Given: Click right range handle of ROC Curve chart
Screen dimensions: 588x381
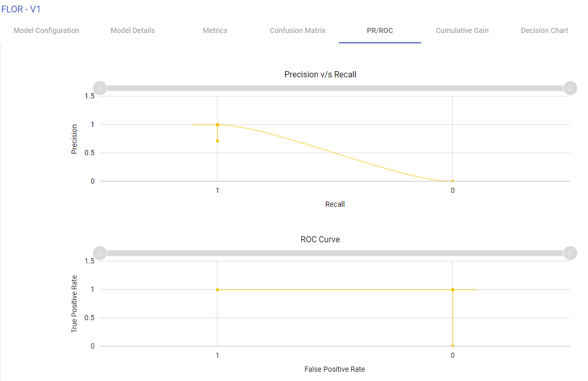Looking at the screenshot, I should tap(570, 253).
